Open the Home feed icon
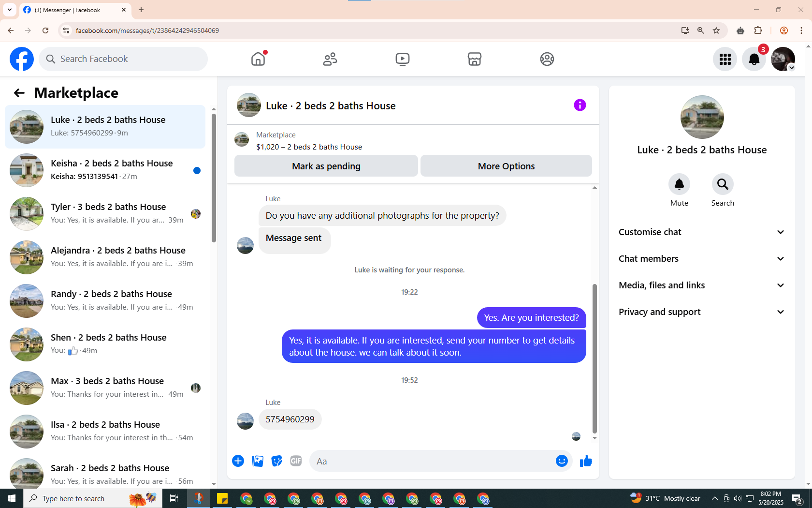812x508 pixels. 258,59
